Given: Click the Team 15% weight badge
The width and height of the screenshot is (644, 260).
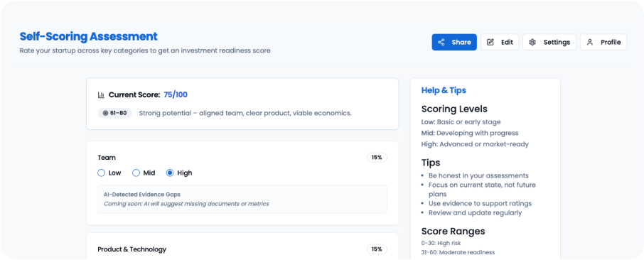Looking at the screenshot, I should tap(377, 158).
